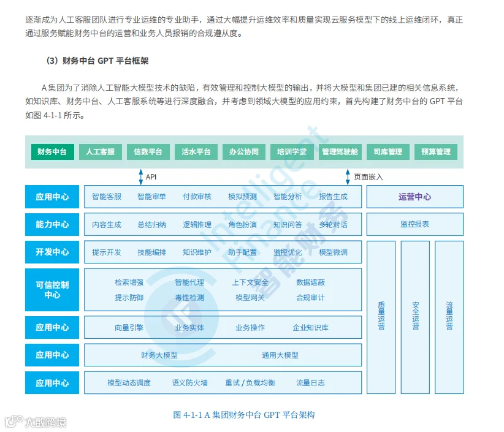This screenshot has height=432, width=504.
Task: Select 模型网关 item
Action: tap(250, 298)
